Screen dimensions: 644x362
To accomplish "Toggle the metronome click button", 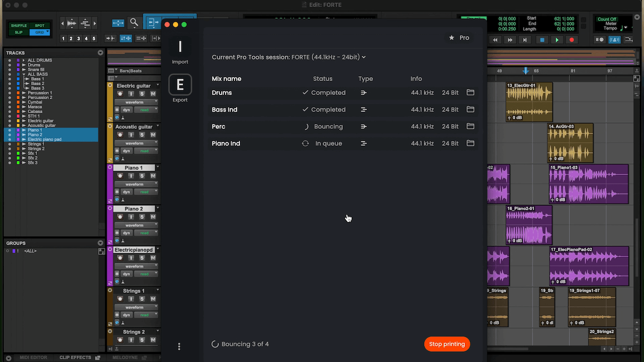I will click(x=615, y=40).
